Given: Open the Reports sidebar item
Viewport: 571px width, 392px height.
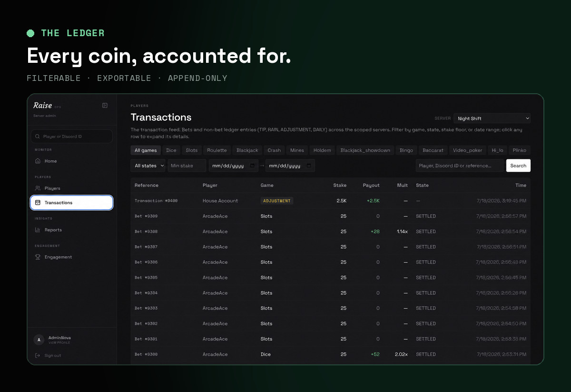Looking at the screenshot, I should click(x=71, y=230).
